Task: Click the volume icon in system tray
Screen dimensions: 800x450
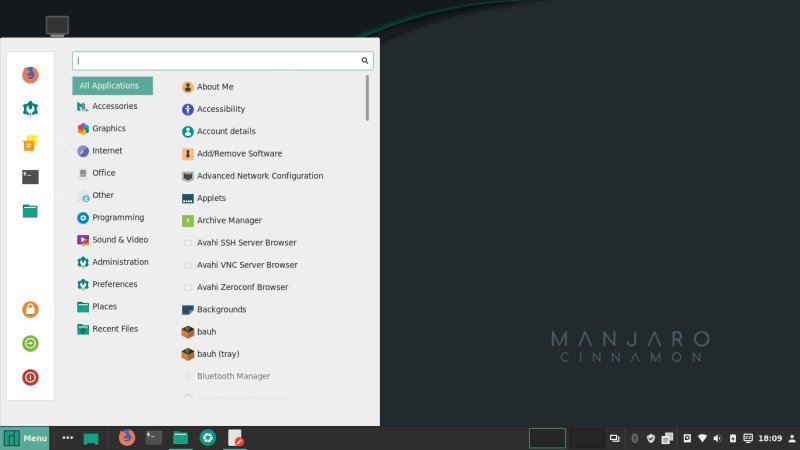Action: [717, 438]
